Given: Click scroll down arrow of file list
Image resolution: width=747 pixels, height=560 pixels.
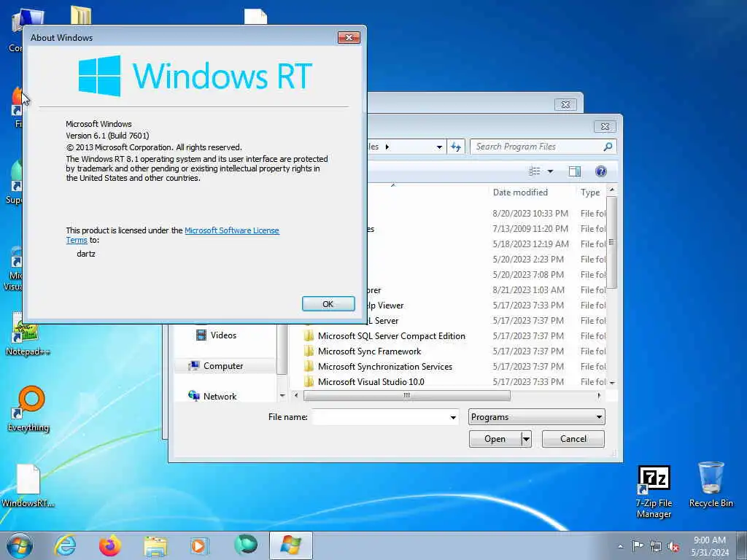Looking at the screenshot, I should click(x=612, y=382).
